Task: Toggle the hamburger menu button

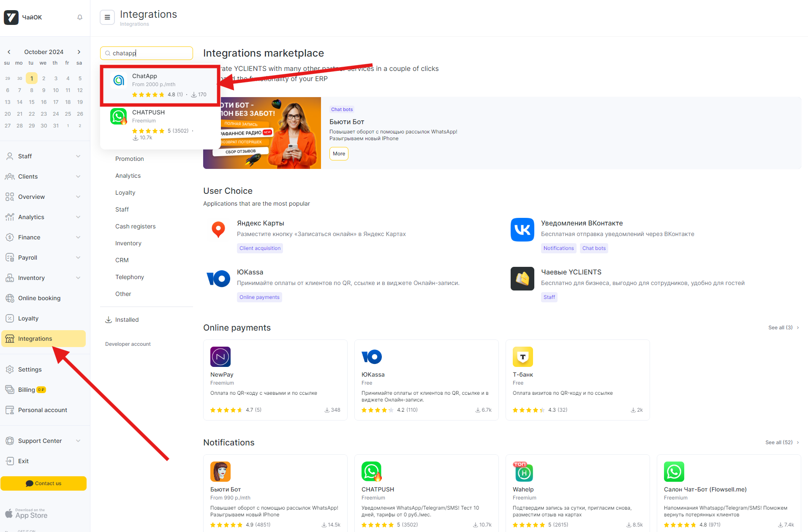Action: click(x=107, y=17)
